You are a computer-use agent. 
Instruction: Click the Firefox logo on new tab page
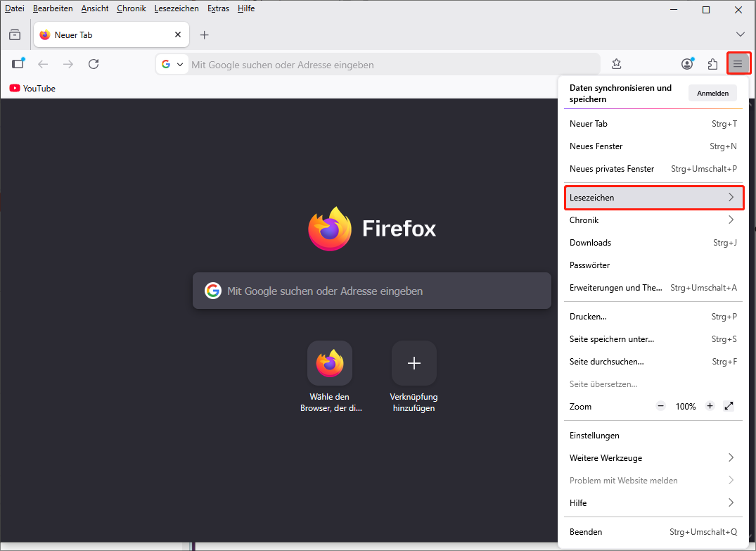(330, 229)
